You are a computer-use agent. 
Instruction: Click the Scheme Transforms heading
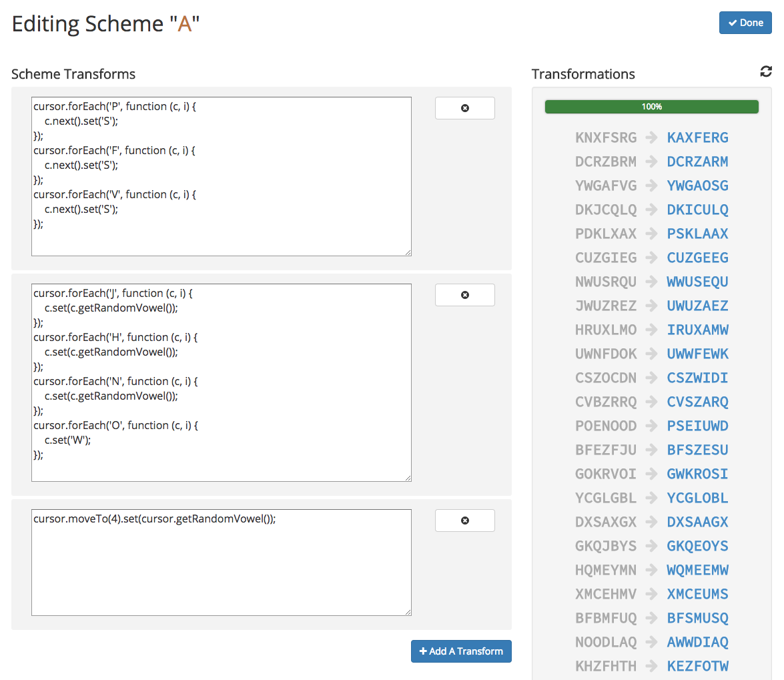point(73,74)
